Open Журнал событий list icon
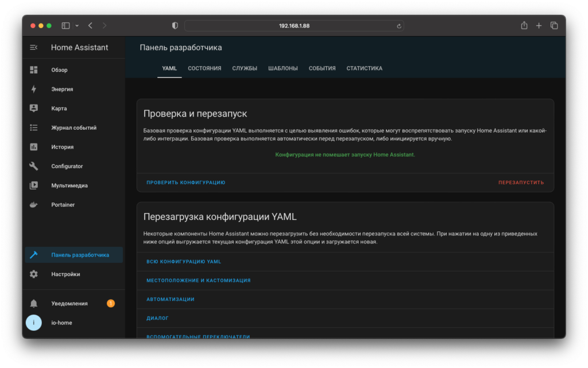The height and width of the screenshot is (368, 588). point(33,127)
